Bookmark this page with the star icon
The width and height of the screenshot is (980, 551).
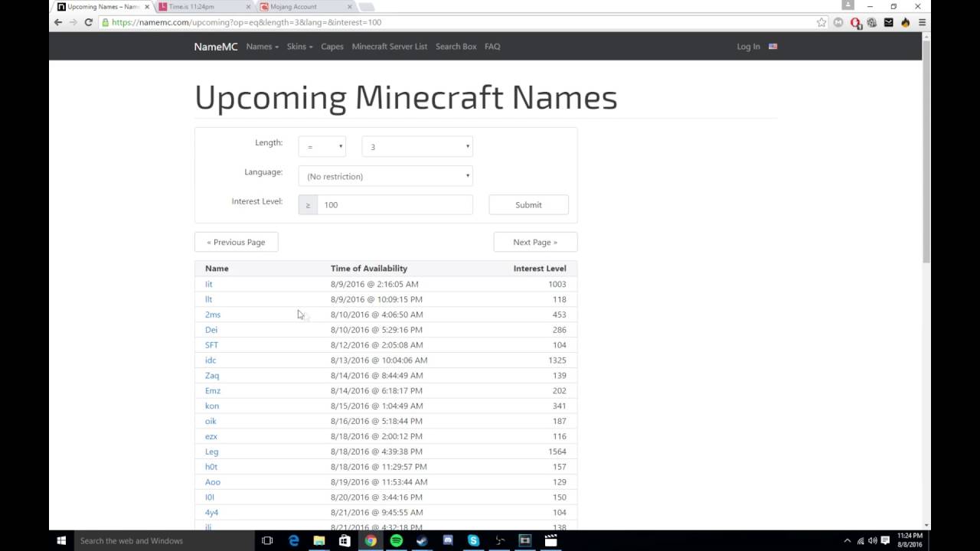[822, 22]
